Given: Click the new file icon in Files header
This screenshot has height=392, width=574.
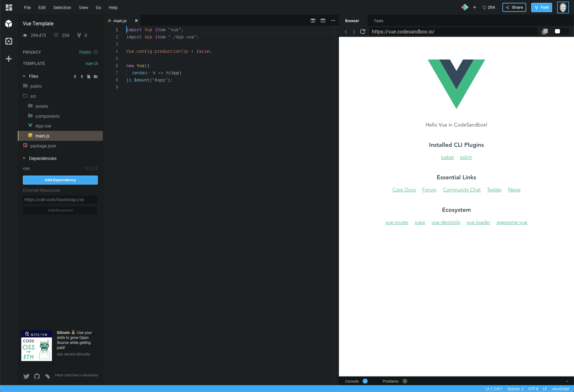Looking at the screenshot, I should tap(89, 77).
